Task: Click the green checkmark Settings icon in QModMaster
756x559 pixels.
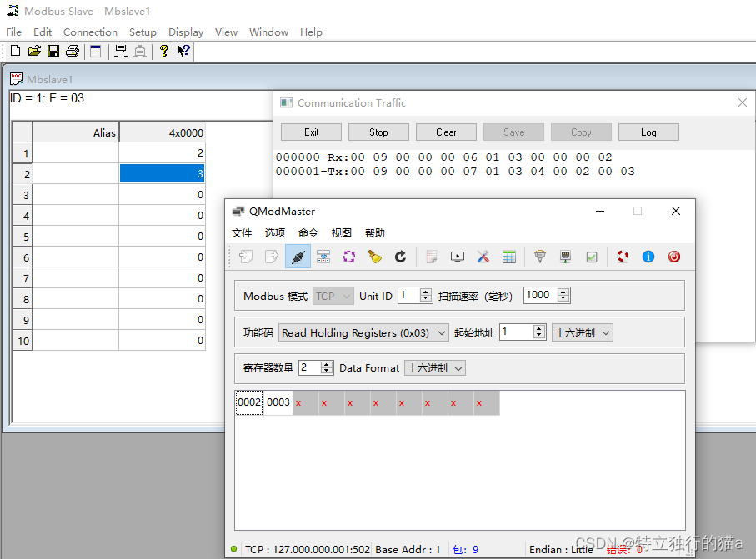Action: point(592,257)
